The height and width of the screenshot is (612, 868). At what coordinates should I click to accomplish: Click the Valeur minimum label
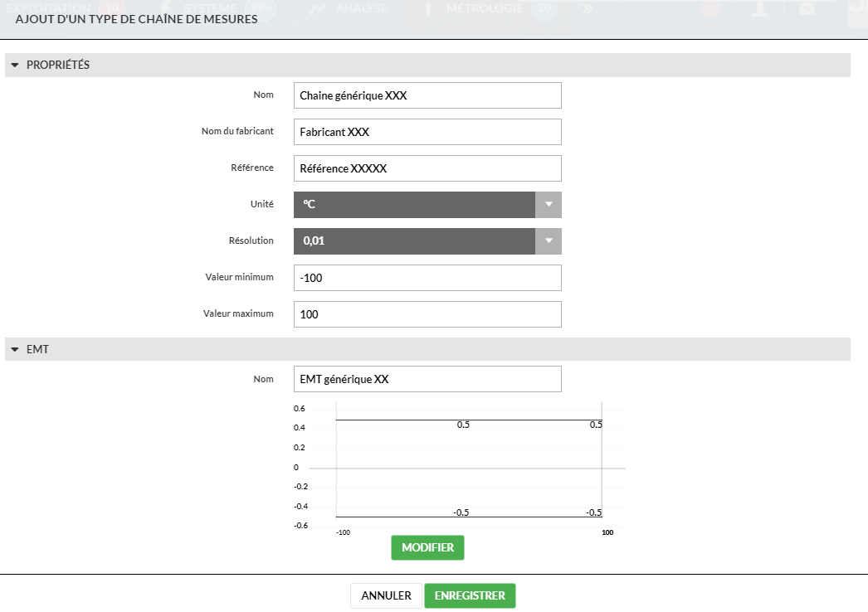click(239, 277)
